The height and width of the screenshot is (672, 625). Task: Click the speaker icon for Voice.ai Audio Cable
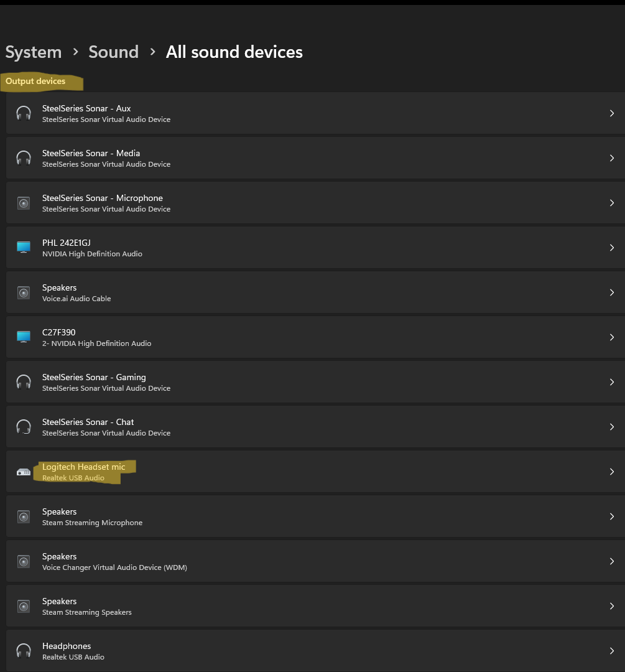click(24, 292)
